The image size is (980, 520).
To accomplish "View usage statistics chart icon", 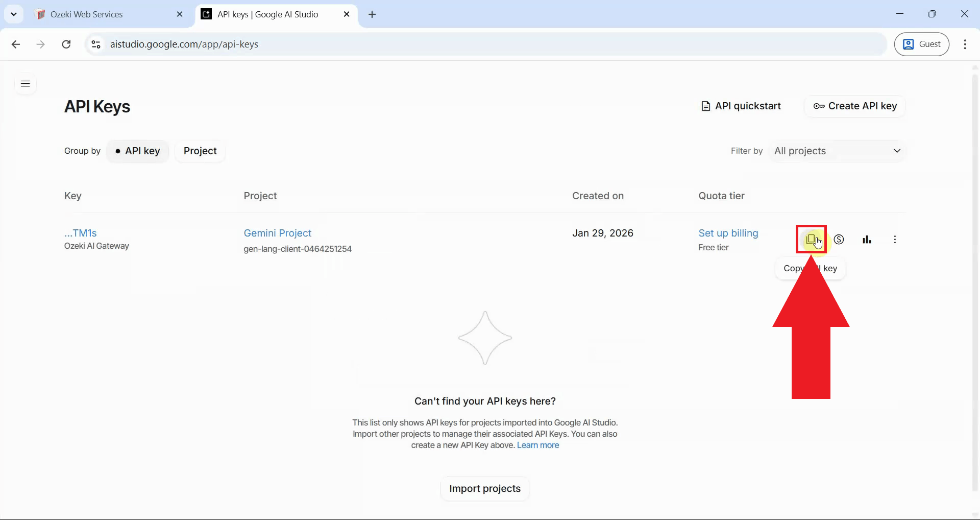I will tap(867, 239).
